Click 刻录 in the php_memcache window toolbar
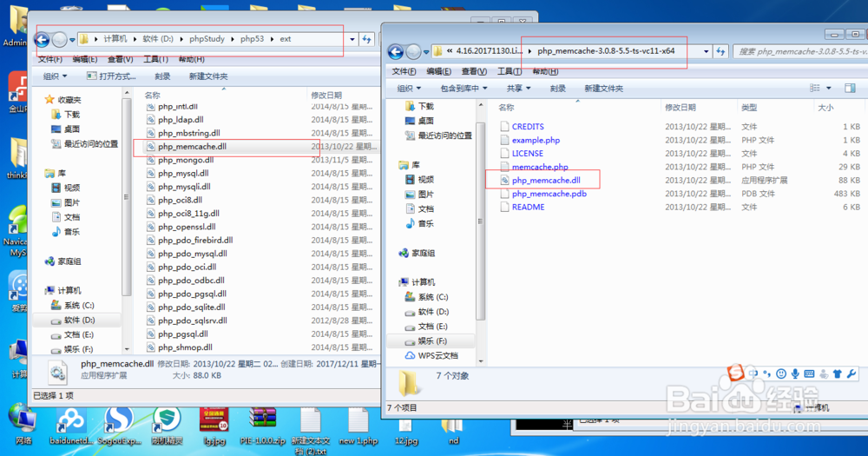 557,88
